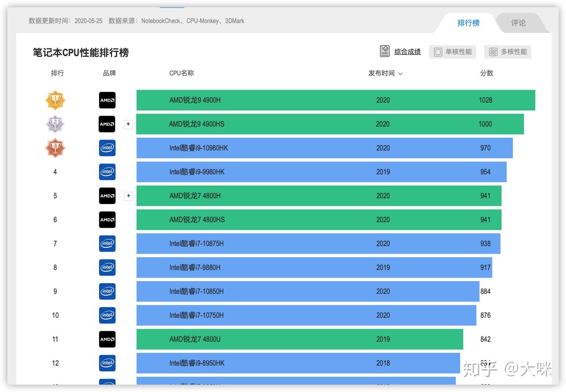Open the AMD锐龙7 4800HS entry
Screen dimensions: 566x392
pyautogui.click(x=197, y=220)
